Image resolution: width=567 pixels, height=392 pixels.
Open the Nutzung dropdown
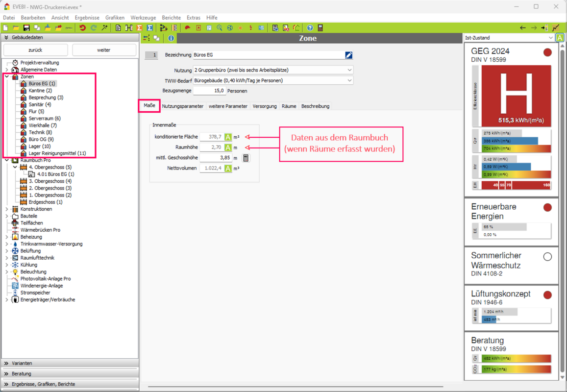pos(349,70)
